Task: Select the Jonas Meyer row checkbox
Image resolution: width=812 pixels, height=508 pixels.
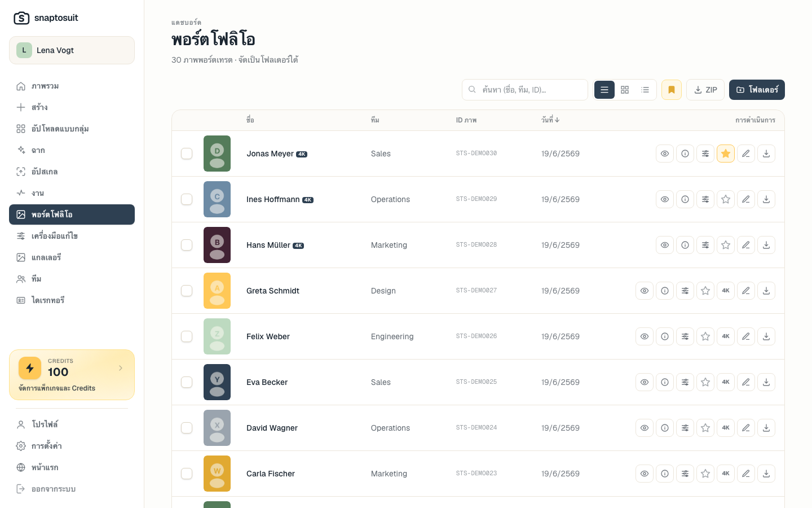Action: pyautogui.click(x=187, y=154)
